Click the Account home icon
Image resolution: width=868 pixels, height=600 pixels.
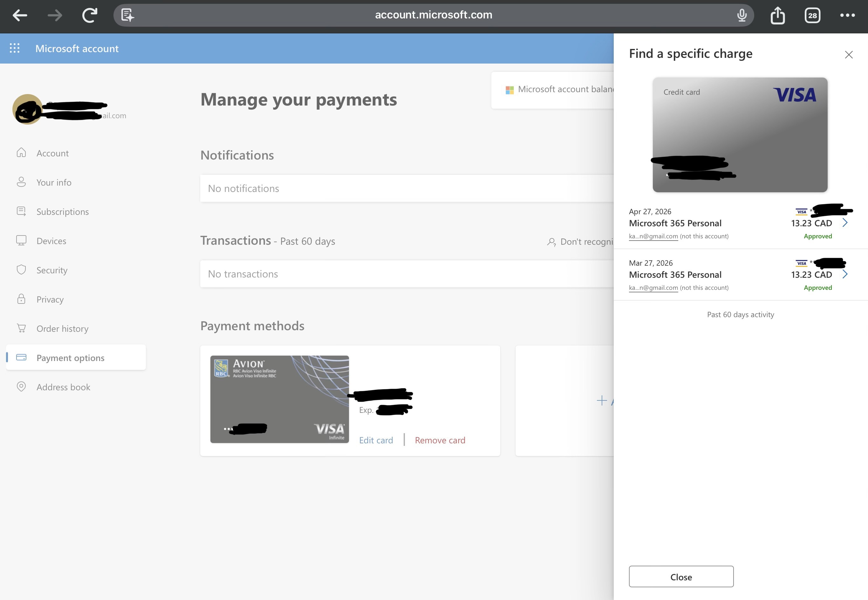pos(21,153)
